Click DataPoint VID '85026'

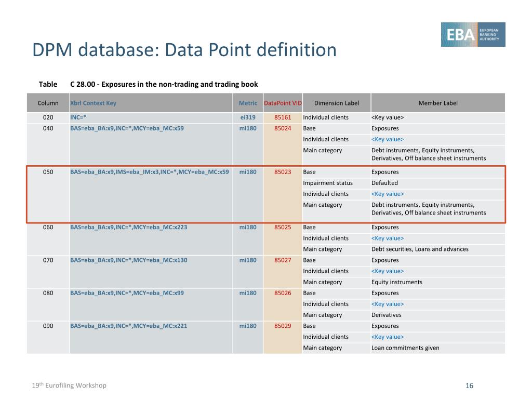click(283, 293)
